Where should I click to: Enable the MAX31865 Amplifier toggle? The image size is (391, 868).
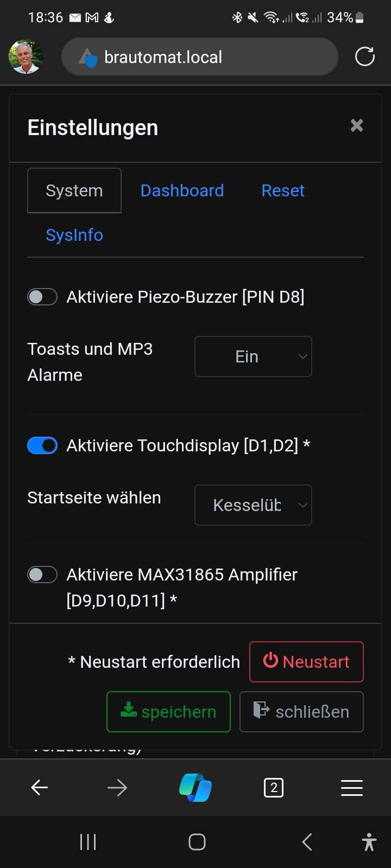point(42,575)
